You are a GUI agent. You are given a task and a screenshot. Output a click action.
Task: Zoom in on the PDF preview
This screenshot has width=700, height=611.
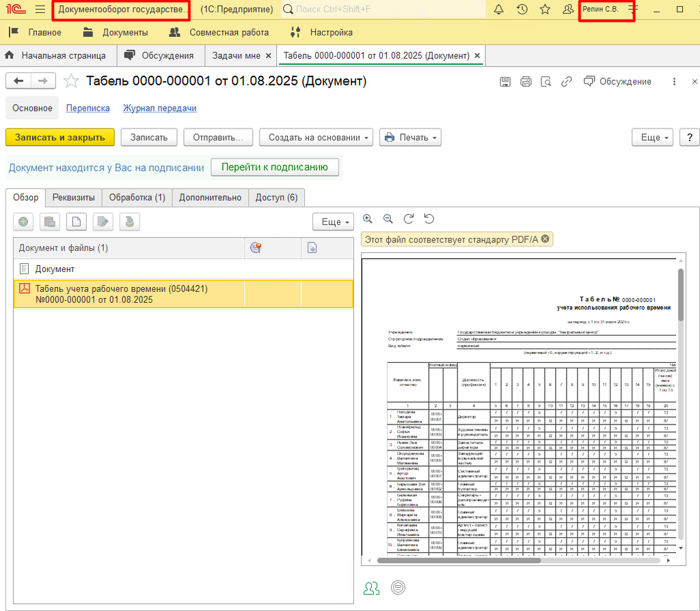[x=368, y=219]
